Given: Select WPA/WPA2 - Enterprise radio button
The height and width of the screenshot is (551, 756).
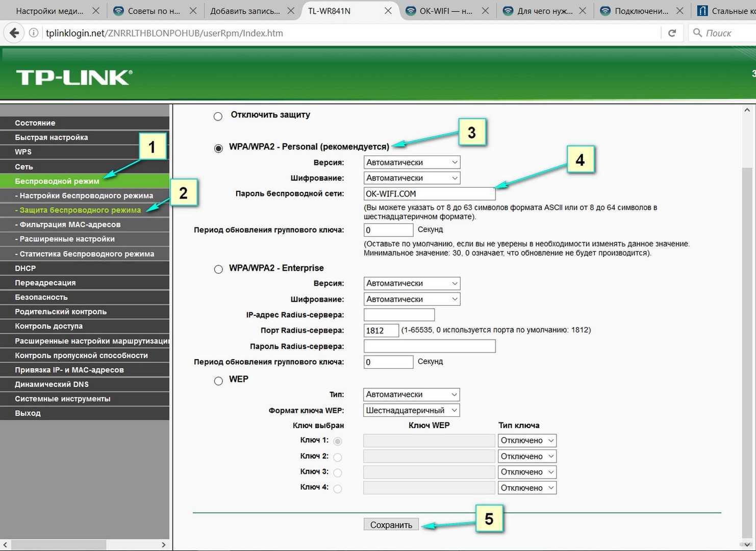Looking at the screenshot, I should pyautogui.click(x=218, y=269).
